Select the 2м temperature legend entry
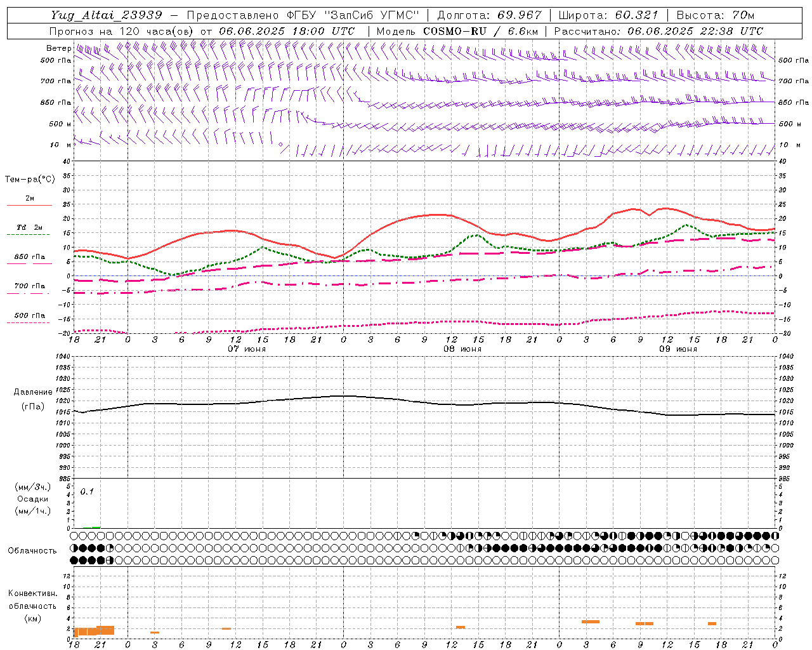Image resolution: width=812 pixels, height=650 pixels. click(x=30, y=198)
